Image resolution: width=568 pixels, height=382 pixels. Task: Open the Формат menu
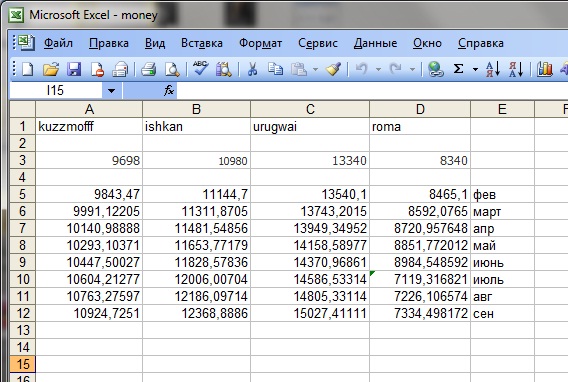[260, 43]
